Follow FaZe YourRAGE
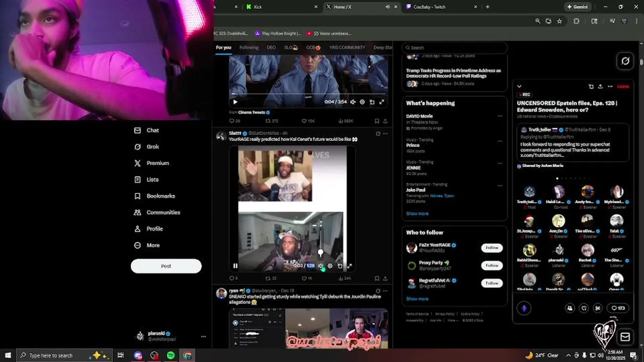 492,248
